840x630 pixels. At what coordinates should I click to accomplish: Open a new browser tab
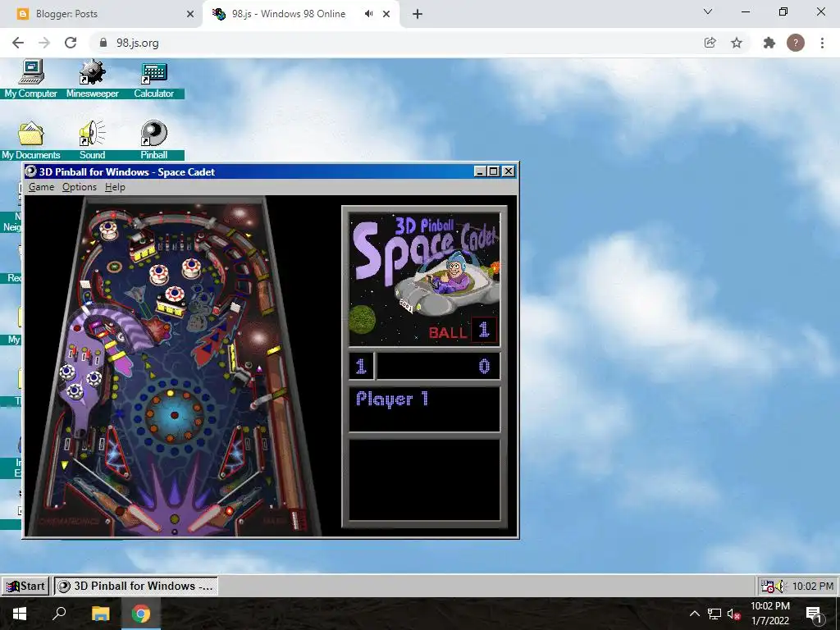click(x=418, y=14)
